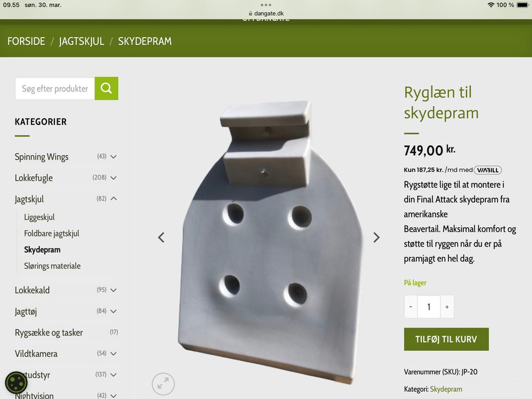
Task: Decrease quantity with minus button
Action: (x=411, y=306)
